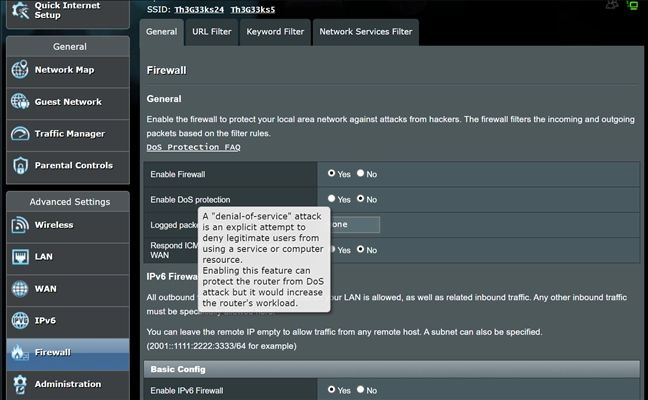The image size is (648, 400).
Task: Open the Logged packets type dropdown
Action: click(x=355, y=224)
